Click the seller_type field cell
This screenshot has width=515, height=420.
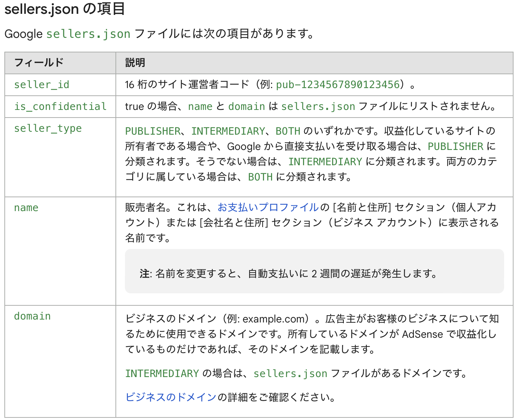[x=60, y=157]
